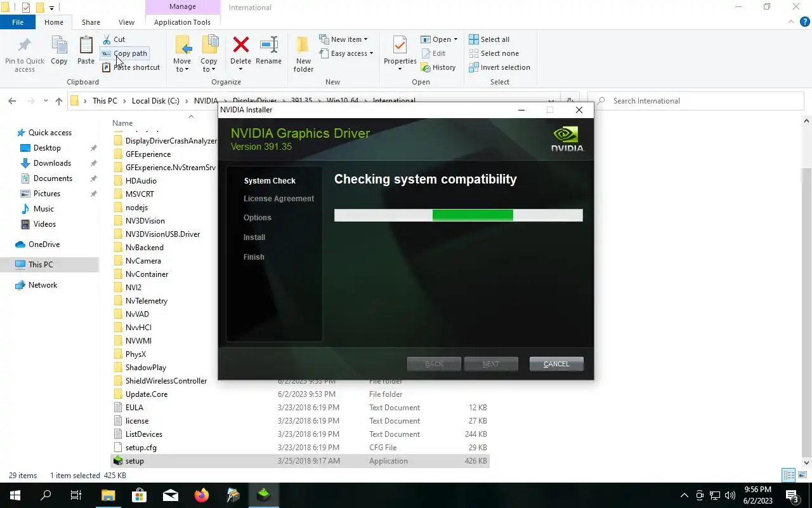Click This PC in address bar

pos(105,101)
